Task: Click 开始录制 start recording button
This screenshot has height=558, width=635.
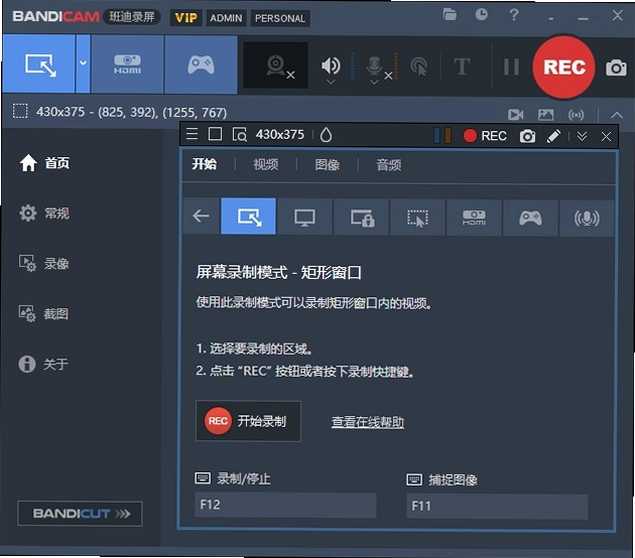Action: [x=248, y=421]
